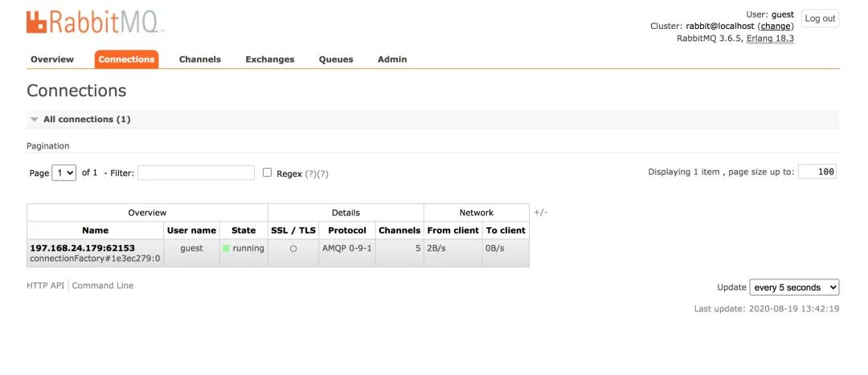Open the HTTP API link
The image size is (868, 375).
point(45,286)
